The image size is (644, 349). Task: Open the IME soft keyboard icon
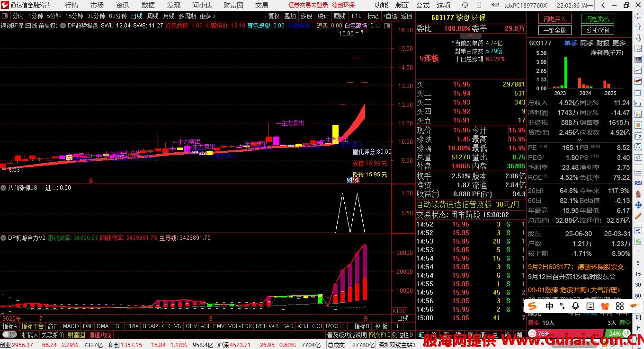click(x=590, y=306)
